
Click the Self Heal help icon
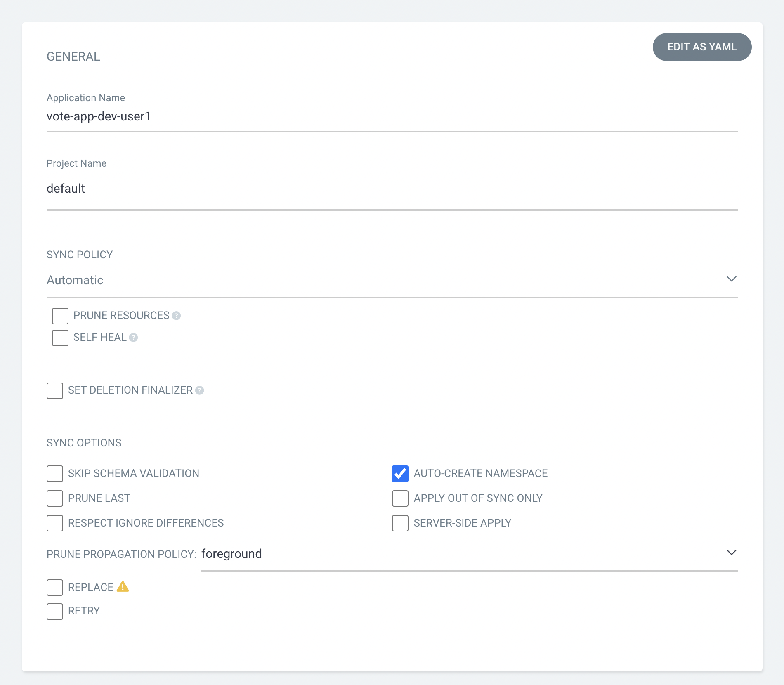(x=133, y=338)
